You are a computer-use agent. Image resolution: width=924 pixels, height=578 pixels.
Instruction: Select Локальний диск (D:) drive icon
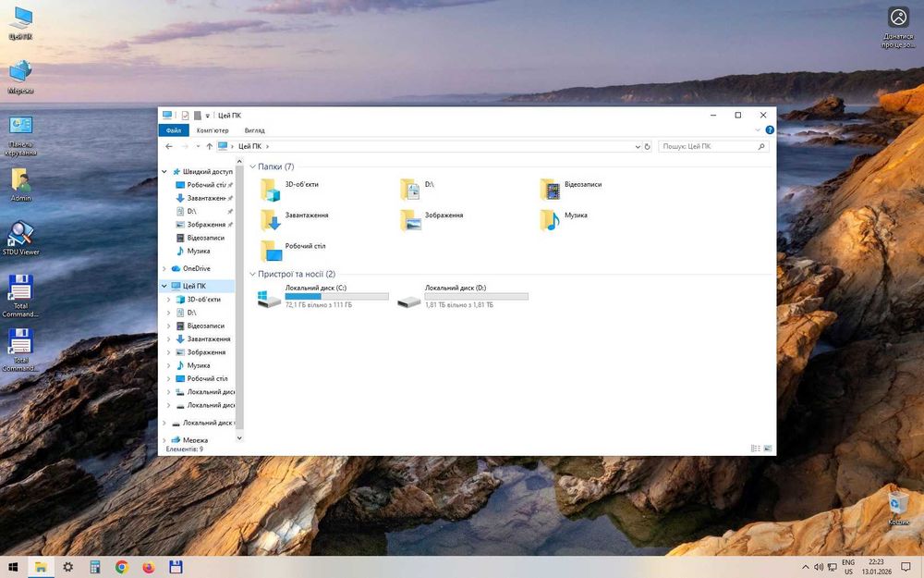point(409,301)
